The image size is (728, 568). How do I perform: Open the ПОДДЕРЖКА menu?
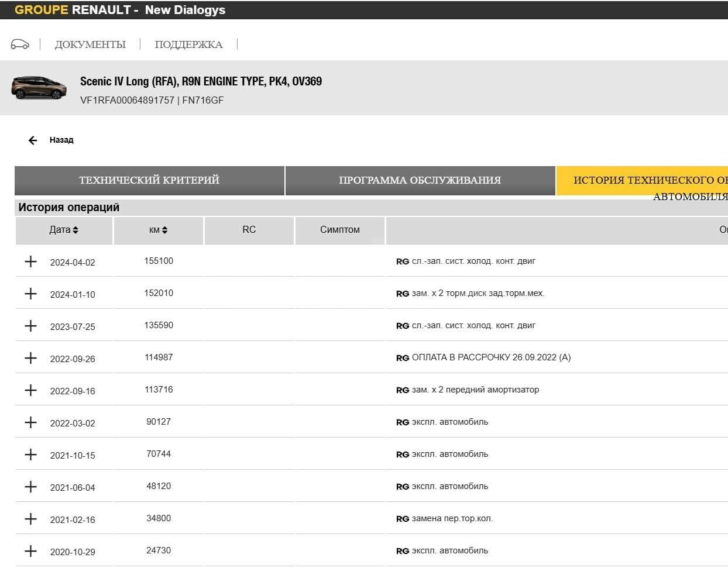[188, 44]
